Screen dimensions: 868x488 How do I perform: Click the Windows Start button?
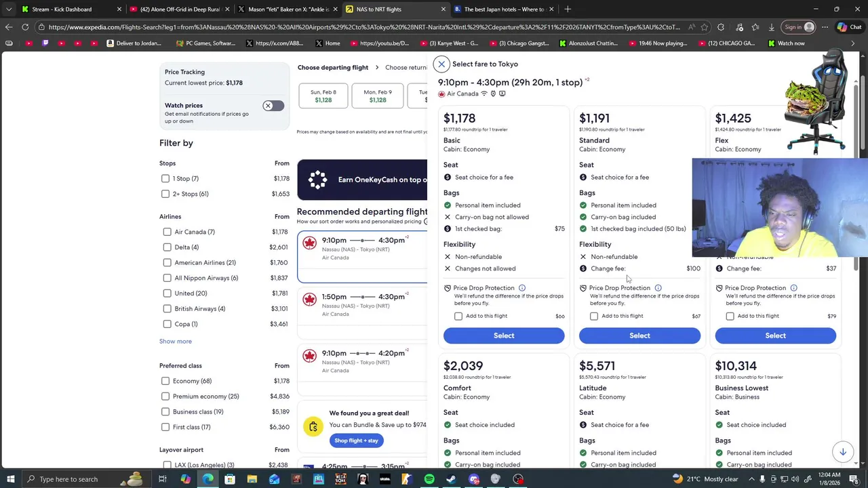click(10, 479)
